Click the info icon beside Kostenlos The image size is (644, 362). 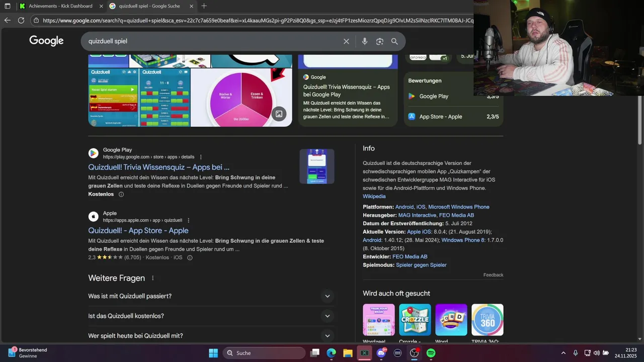(121, 194)
